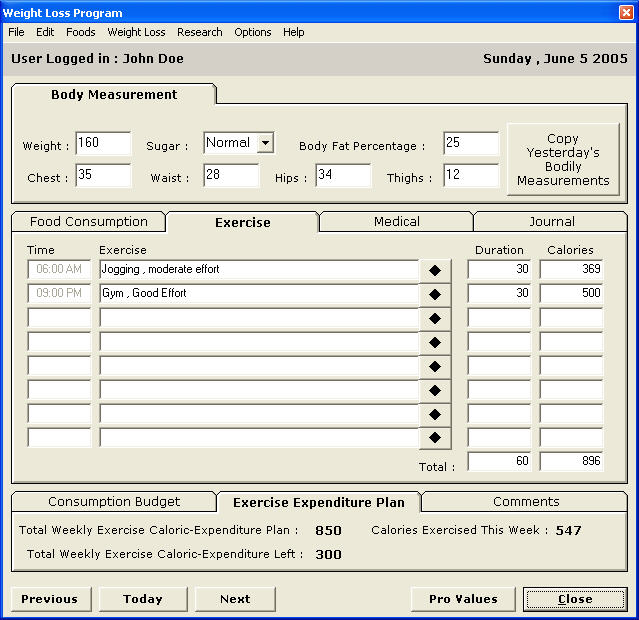Open the Weight Loss menu

[137, 32]
